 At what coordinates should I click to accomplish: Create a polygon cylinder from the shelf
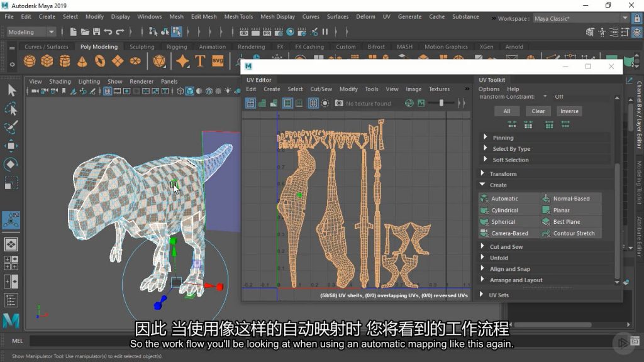point(65,61)
